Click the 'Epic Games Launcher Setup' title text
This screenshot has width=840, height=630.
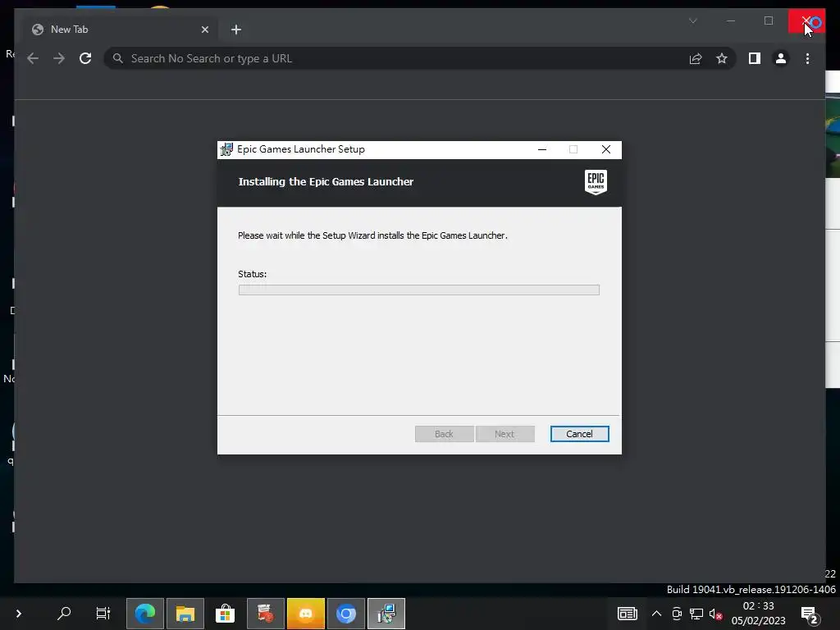301,149
